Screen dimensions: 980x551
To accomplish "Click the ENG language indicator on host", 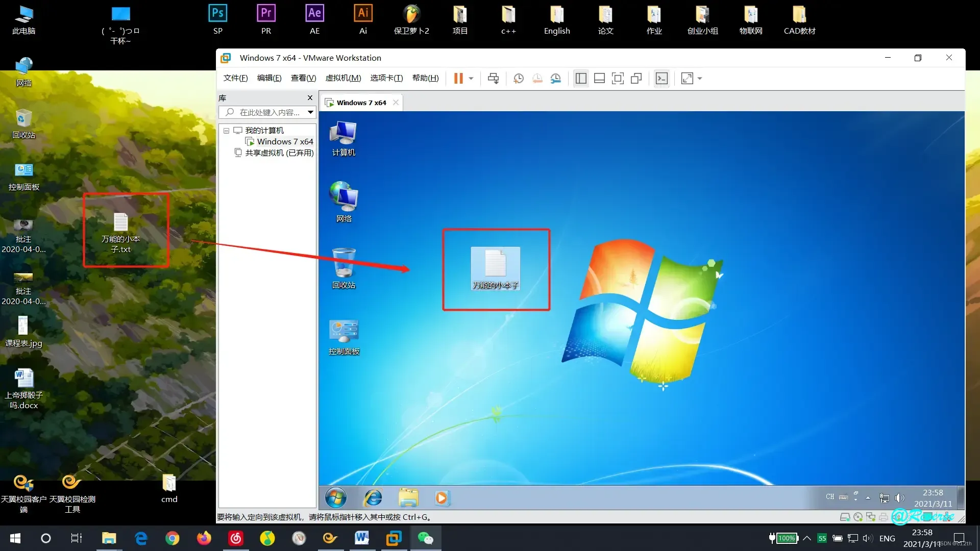I will (887, 538).
